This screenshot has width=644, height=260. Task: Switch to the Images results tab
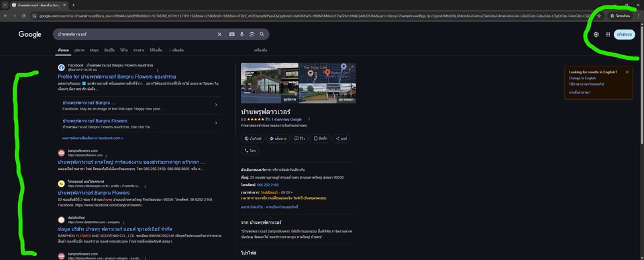point(79,50)
